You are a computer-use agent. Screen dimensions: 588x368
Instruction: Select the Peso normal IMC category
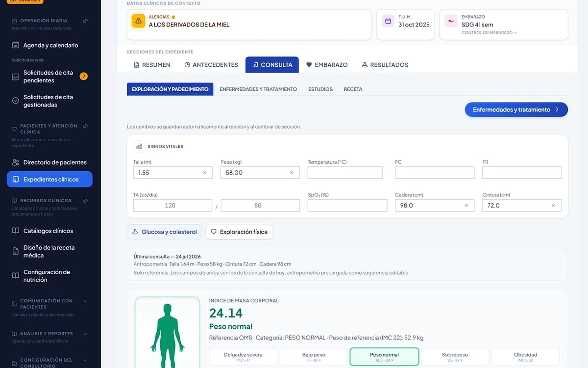pyautogui.click(x=384, y=357)
